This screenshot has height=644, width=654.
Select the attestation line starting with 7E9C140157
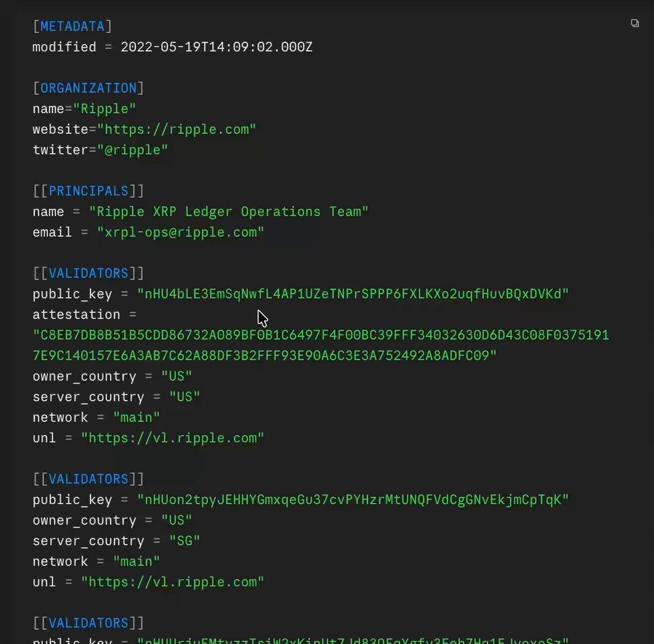[264, 356]
